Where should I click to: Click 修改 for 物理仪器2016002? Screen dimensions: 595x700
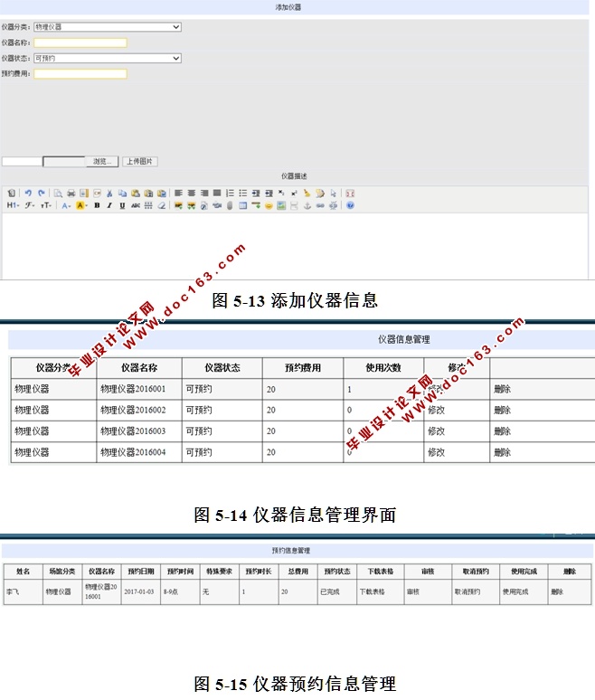click(x=436, y=410)
